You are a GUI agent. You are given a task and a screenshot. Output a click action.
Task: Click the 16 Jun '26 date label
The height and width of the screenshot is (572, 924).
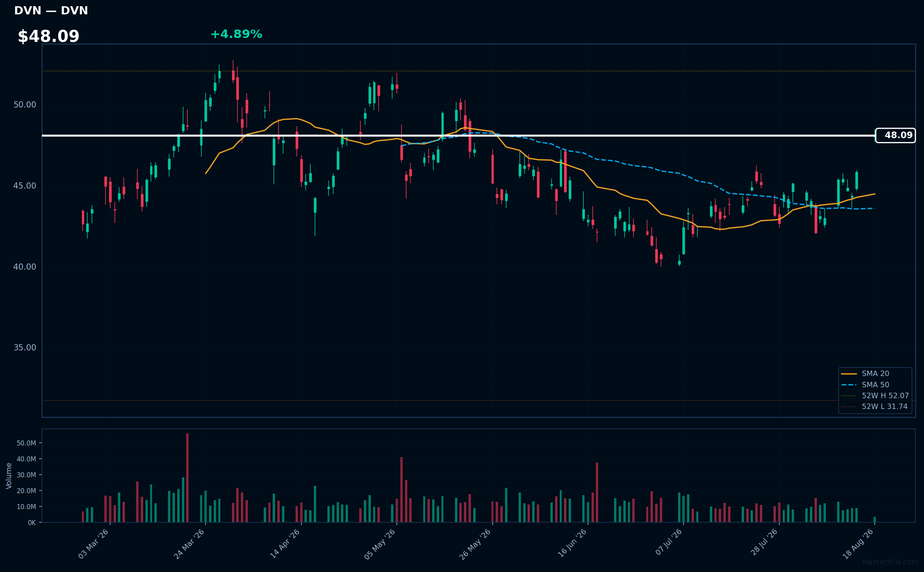tap(572, 543)
